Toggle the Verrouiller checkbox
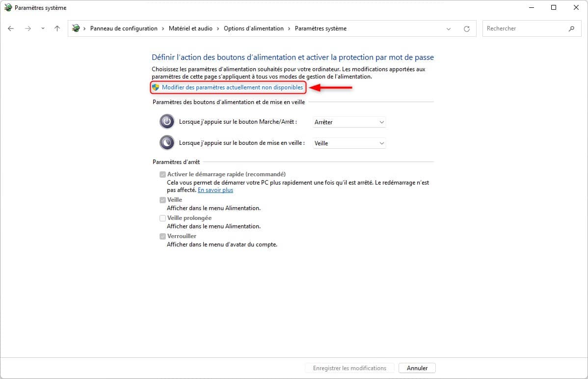The width and height of the screenshot is (588, 379). pos(163,237)
